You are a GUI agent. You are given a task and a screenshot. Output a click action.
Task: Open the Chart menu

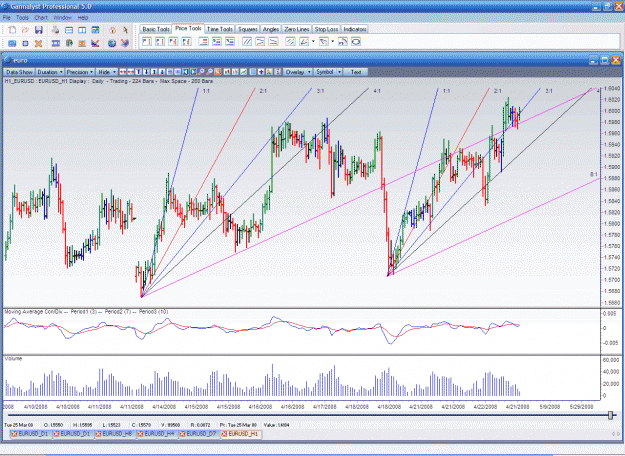click(41, 18)
